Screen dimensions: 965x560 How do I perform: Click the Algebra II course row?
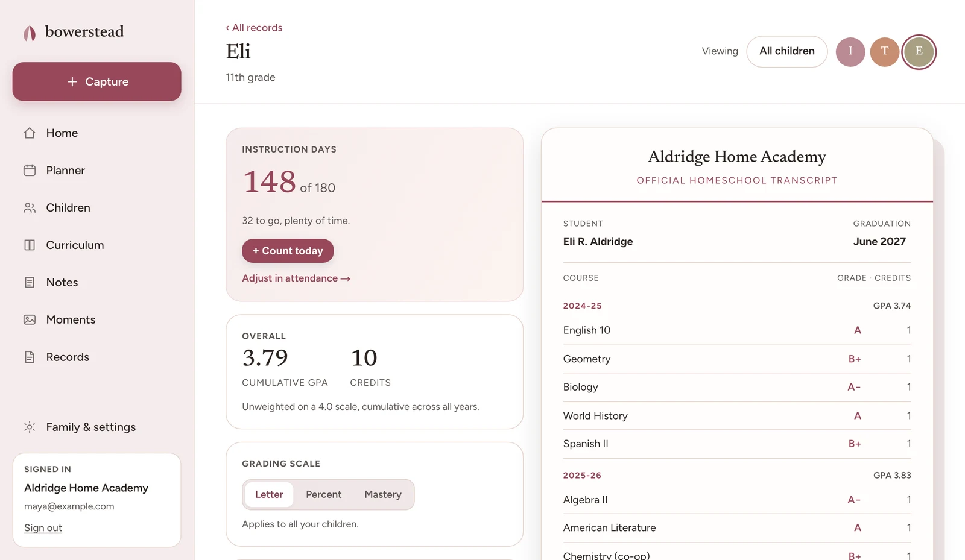coord(737,500)
